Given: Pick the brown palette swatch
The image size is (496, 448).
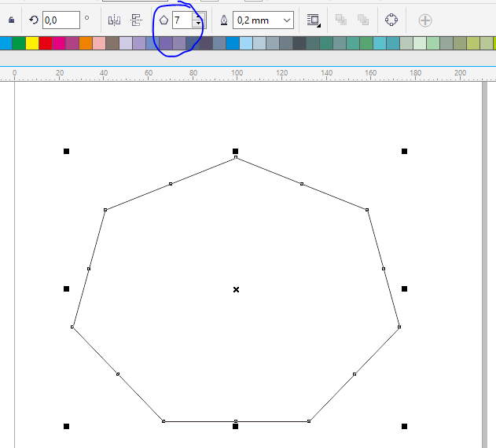Looking at the screenshot, I should pos(112,43).
